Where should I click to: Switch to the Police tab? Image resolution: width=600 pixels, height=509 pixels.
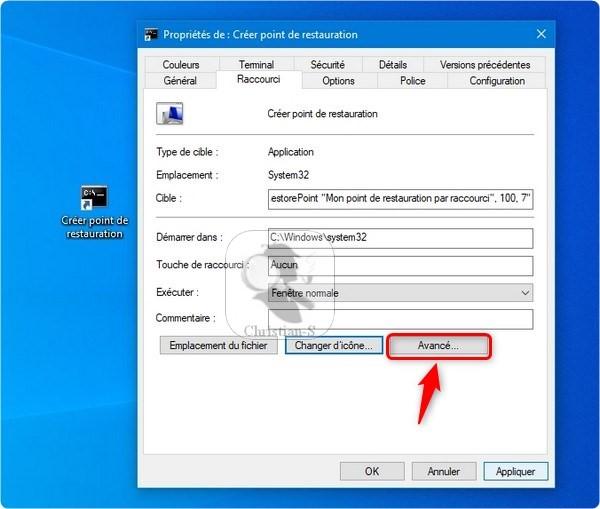[x=412, y=81]
